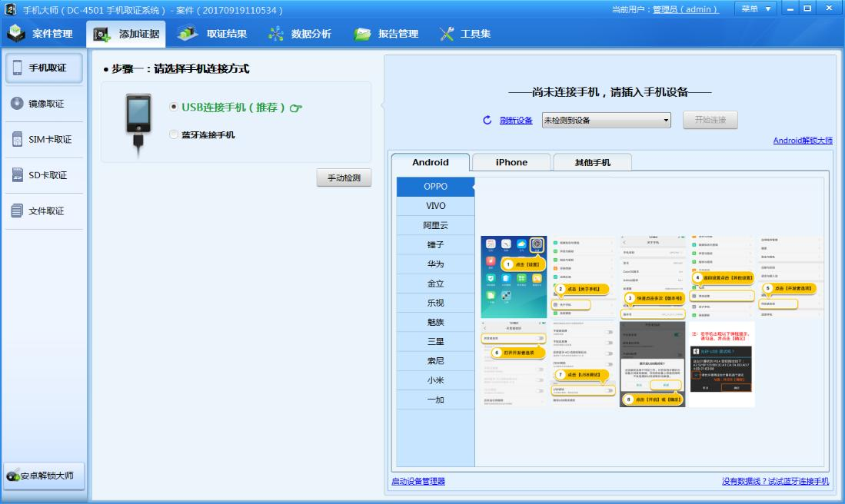Open the 未检测到设备 device dropdown
This screenshot has height=504, width=845.
point(607,120)
